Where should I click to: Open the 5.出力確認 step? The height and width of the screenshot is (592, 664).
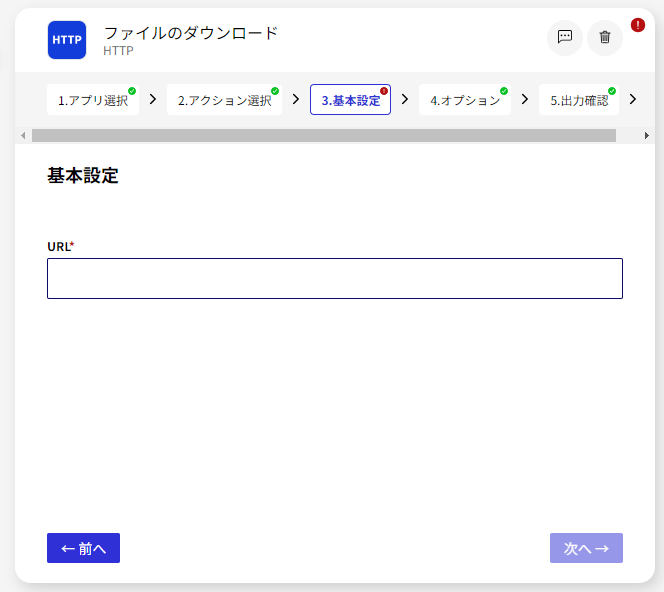tap(579, 100)
